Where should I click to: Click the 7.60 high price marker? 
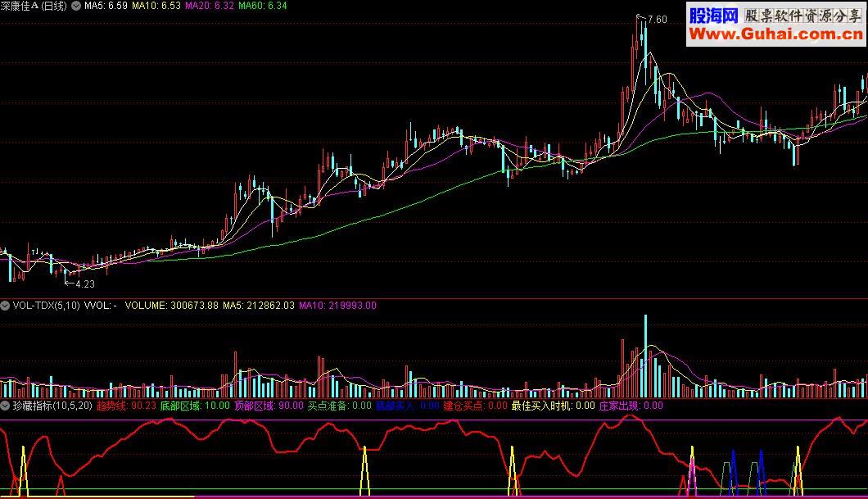657,20
